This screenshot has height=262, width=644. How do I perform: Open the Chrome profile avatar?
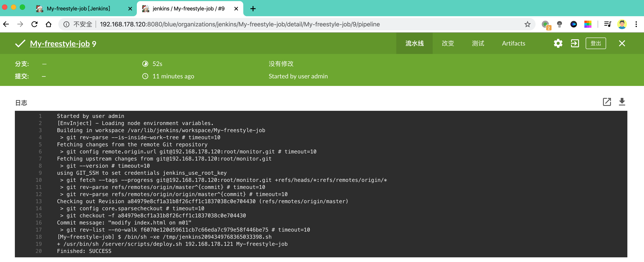click(622, 24)
